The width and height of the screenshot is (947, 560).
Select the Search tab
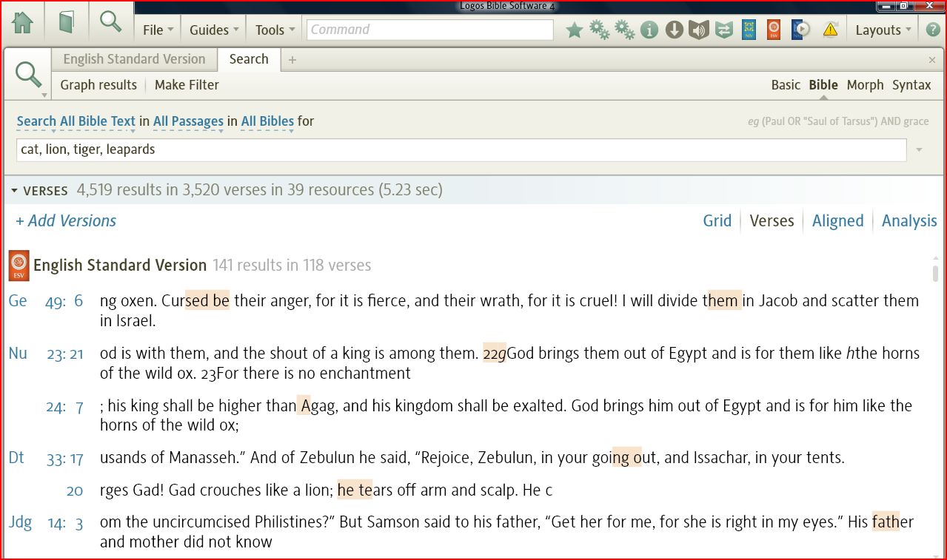(249, 59)
